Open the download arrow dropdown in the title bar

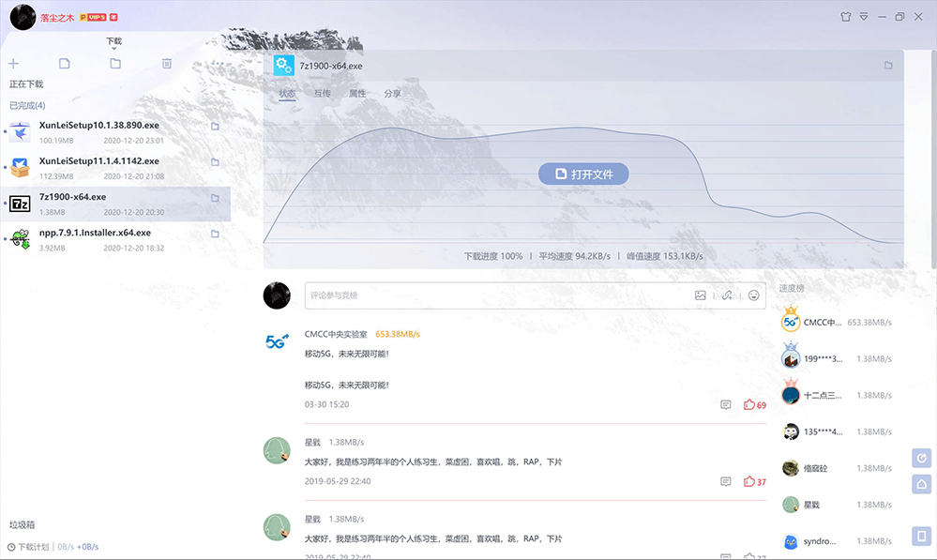click(x=863, y=16)
